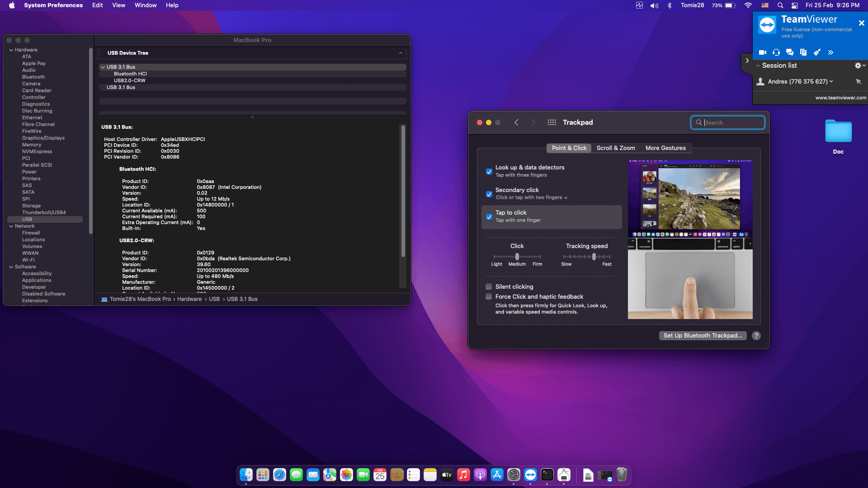Image resolution: width=868 pixels, height=488 pixels.
Task: Open the Bluetooth menu bar icon
Action: 670,5
